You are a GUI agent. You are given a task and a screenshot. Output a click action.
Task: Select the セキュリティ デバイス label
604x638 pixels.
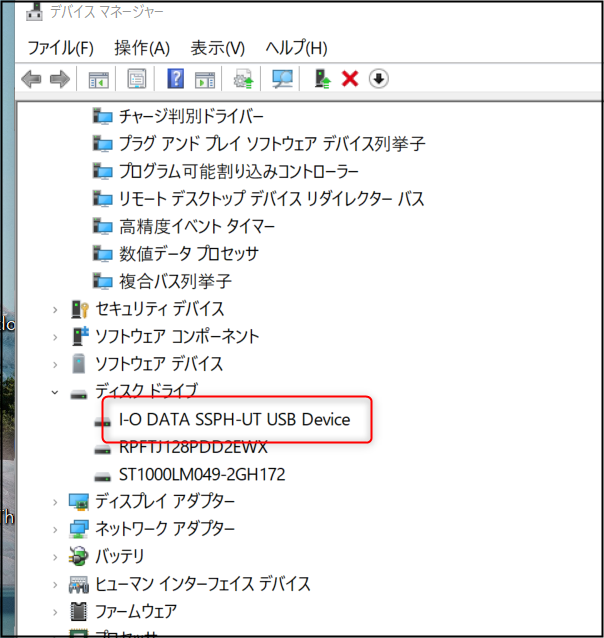click(x=160, y=309)
